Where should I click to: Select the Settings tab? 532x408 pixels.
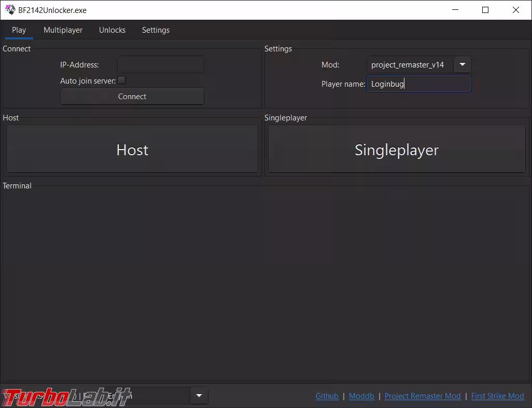click(156, 30)
